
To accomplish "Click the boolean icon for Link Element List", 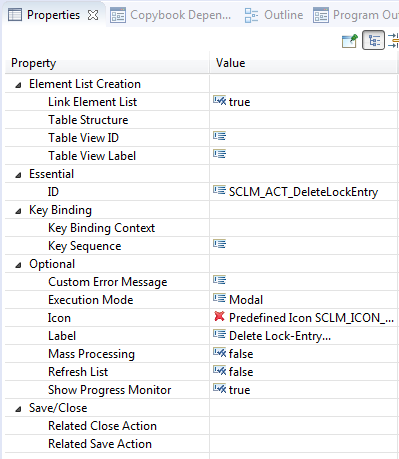I will (220, 100).
